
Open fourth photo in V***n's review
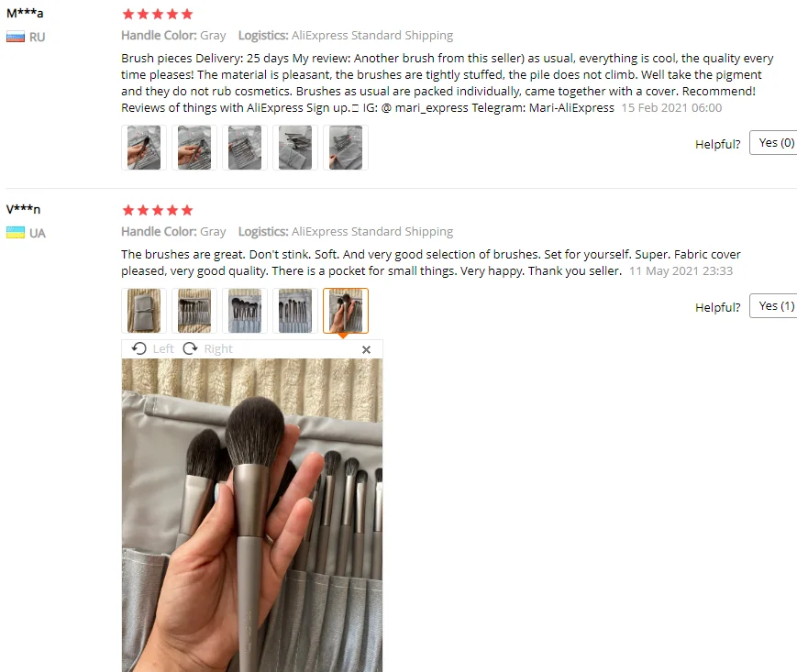(x=295, y=311)
